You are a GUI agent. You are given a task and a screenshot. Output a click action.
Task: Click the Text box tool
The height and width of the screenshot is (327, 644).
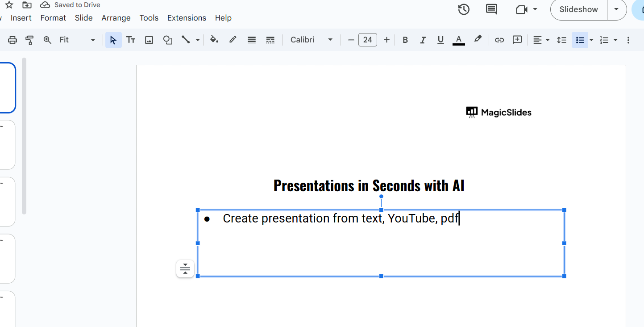click(x=131, y=40)
